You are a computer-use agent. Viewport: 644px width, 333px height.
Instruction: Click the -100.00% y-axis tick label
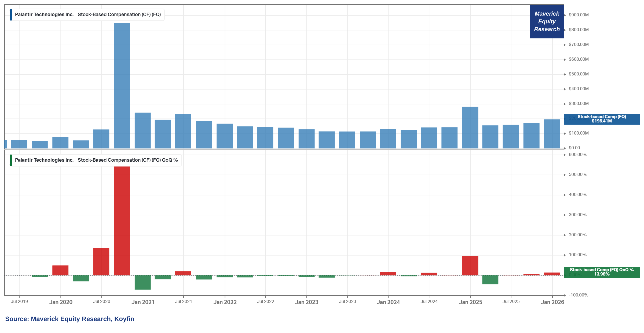578,295
